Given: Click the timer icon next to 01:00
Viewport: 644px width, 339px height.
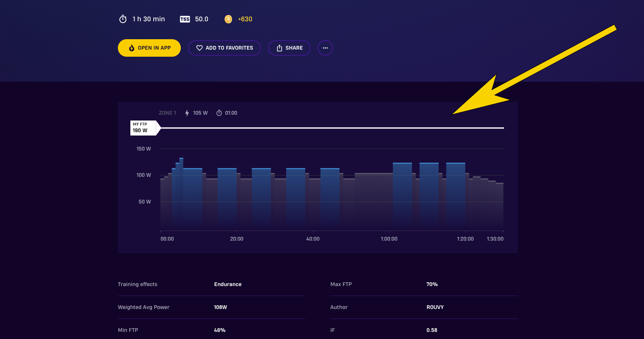Looking at the screenshot, I should pos(219,113).
